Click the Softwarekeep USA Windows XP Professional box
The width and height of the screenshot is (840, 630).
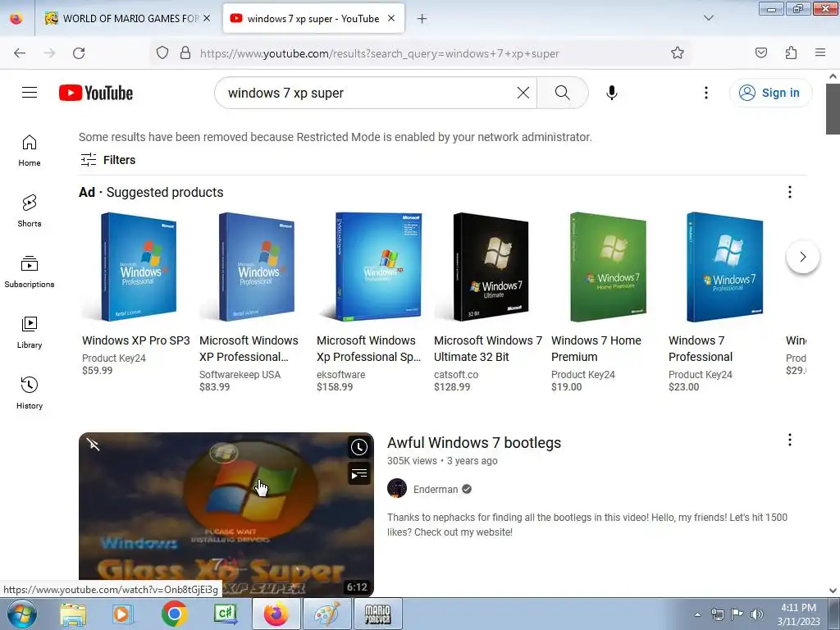[x=256, y=267]
